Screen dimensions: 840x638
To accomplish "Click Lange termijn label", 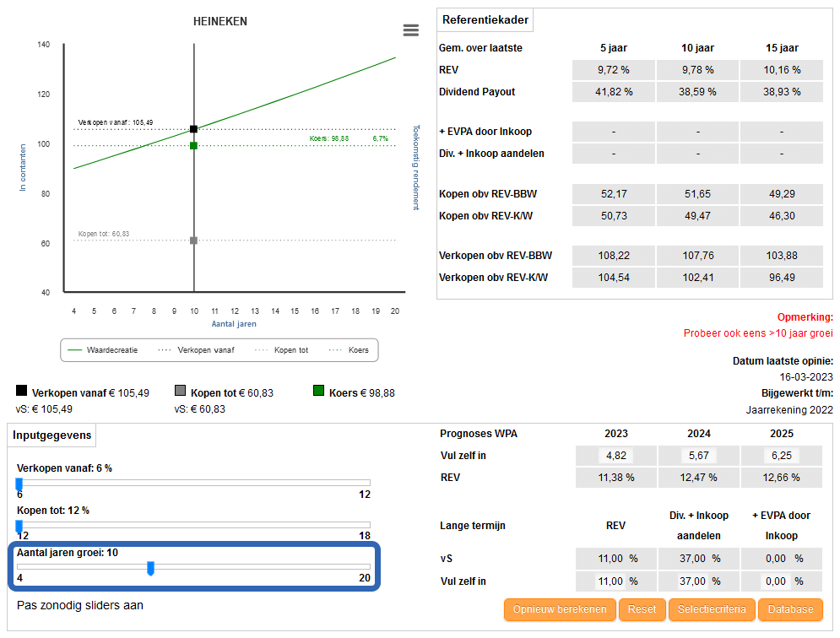I will [x=473, y=526].
